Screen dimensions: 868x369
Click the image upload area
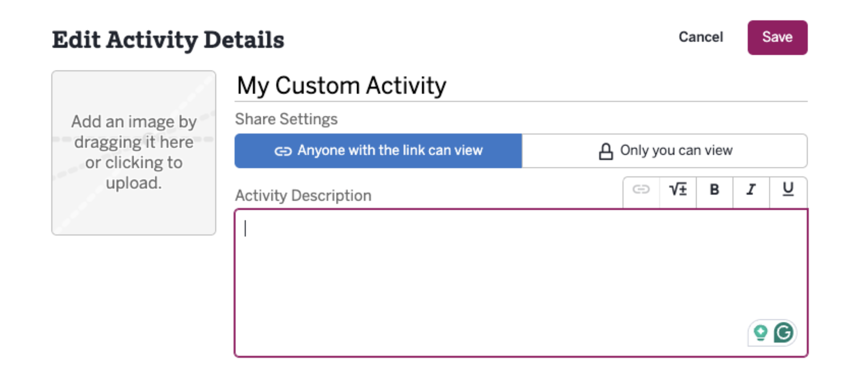(x=134, y=153)
